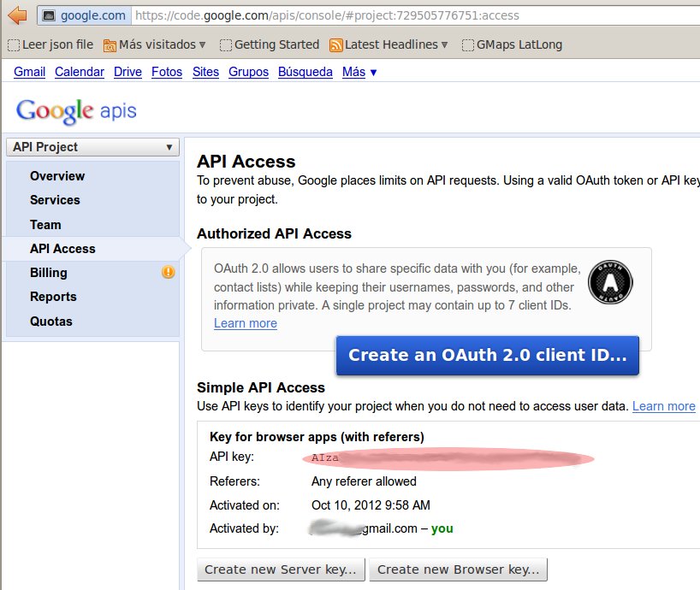700x590 pixels.
Task: Click the 'Simple API Access' heading
Action: click(261, 387)
